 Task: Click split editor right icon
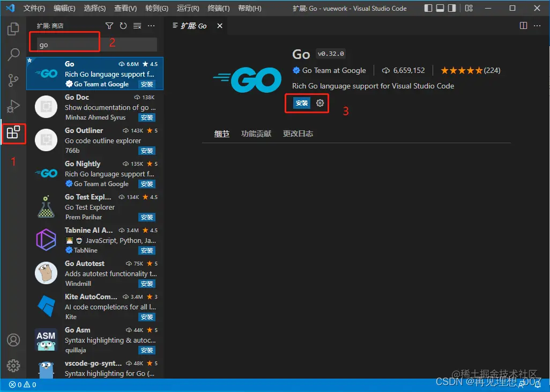(x=523, y=26)
